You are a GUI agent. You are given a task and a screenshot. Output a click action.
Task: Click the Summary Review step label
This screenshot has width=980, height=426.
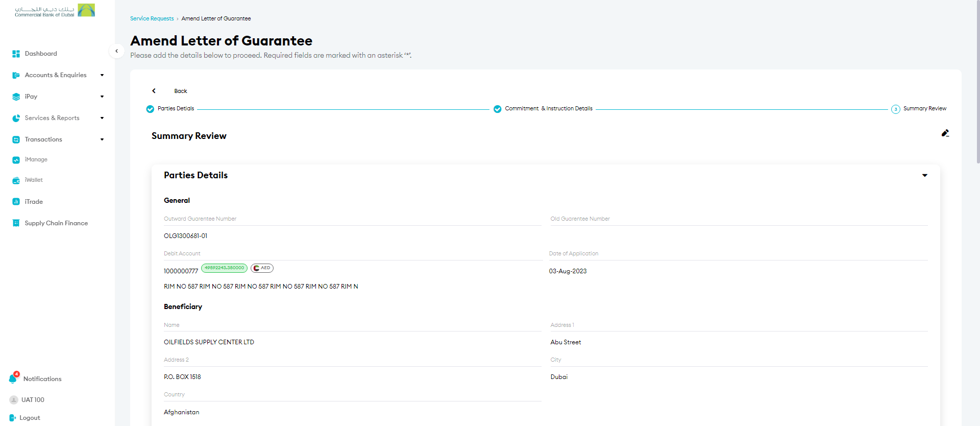tap(925, 108)
